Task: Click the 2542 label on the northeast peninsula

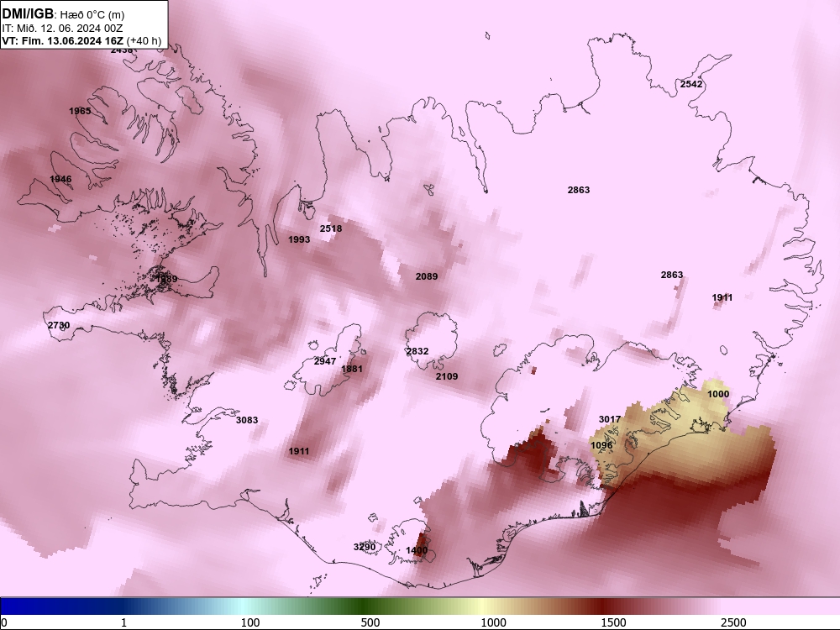Action: pos(691,84)
